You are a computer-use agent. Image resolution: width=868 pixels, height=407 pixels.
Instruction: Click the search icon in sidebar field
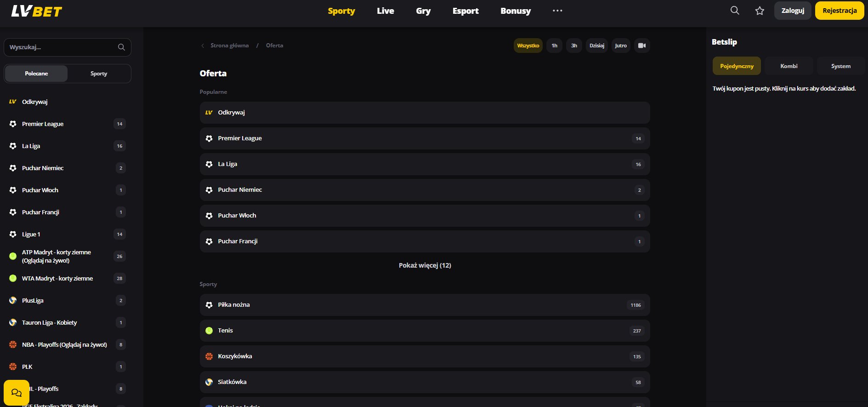[121, 47]
